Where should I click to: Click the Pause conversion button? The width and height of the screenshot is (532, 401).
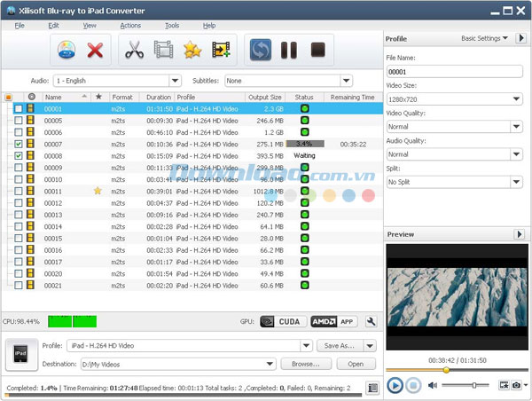pos(290,51)
